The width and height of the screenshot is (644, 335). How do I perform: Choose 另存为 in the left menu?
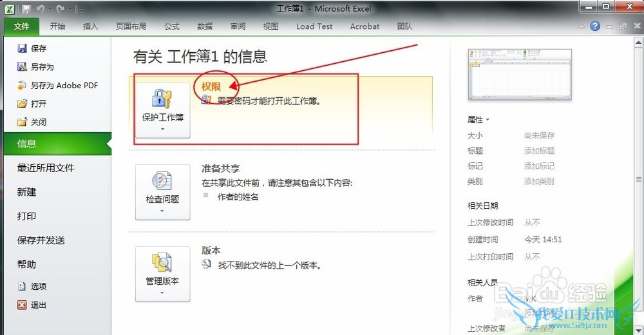coord(35,66)
